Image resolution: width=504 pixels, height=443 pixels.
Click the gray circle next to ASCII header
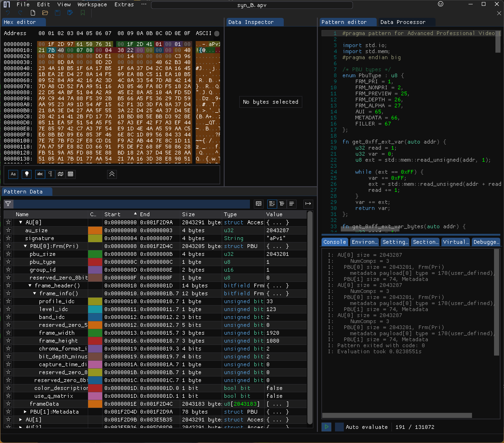pyautogui.click(x=217, y=34)
